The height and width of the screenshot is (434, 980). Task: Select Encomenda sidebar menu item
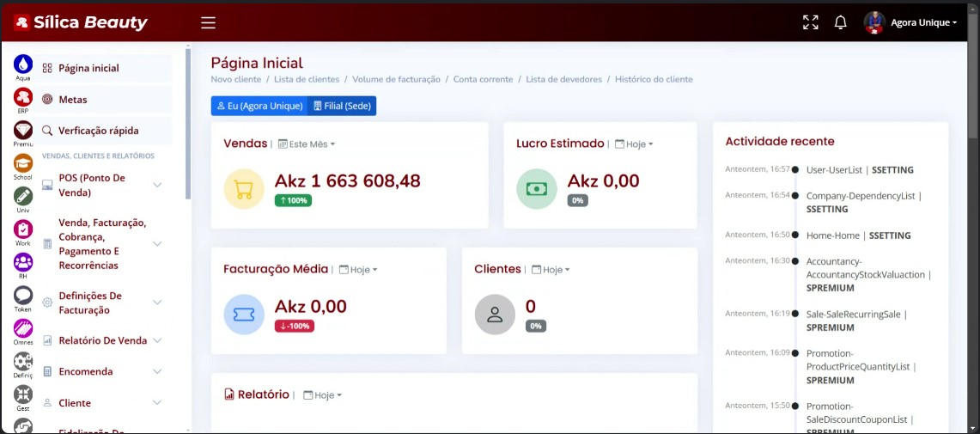coord(102,371)
